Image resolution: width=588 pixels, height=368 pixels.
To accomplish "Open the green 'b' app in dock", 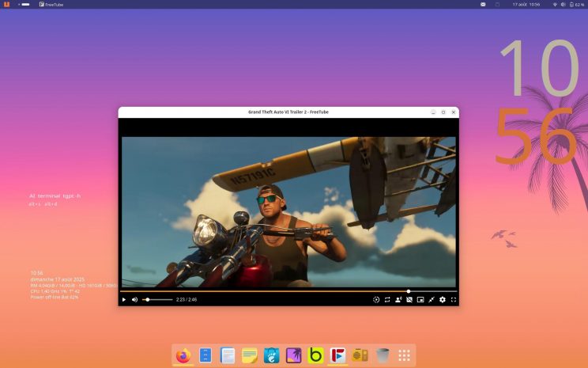I will point(316,355).
